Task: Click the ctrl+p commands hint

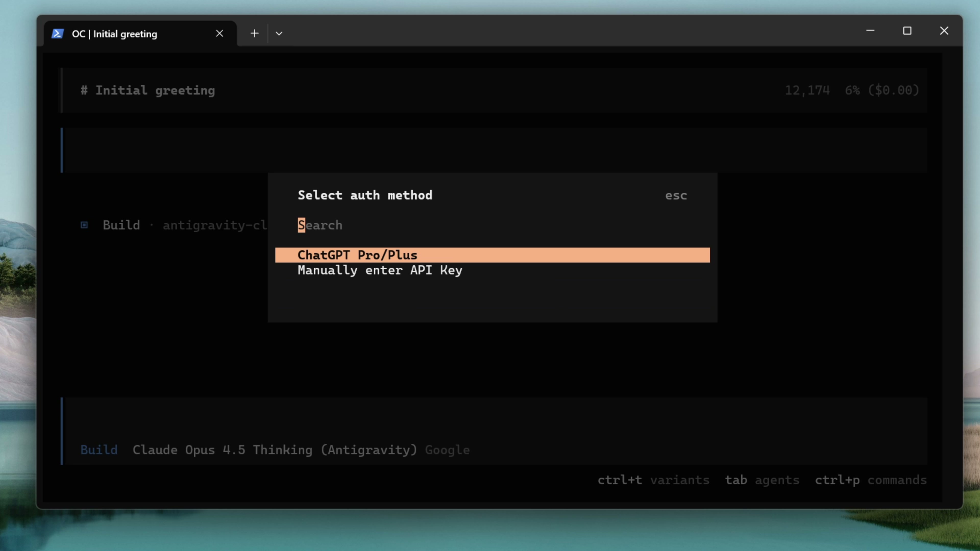Action: click(x=871, y=480)
